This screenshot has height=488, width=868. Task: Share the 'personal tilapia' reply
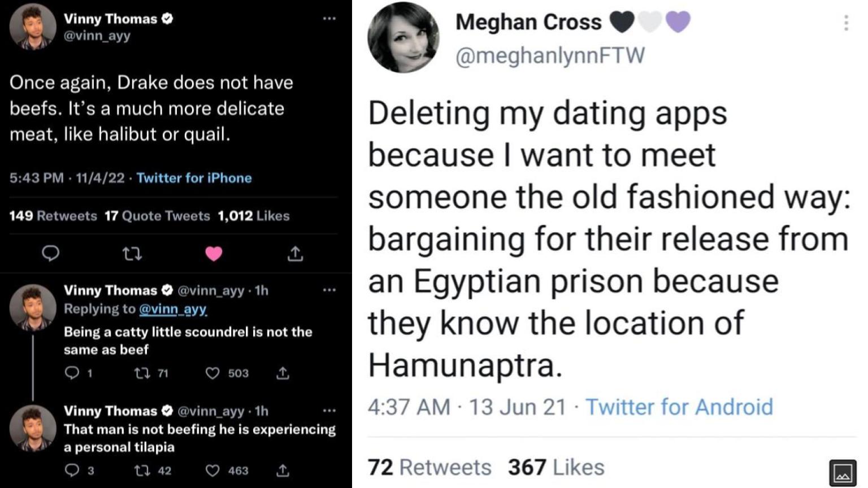283,470
